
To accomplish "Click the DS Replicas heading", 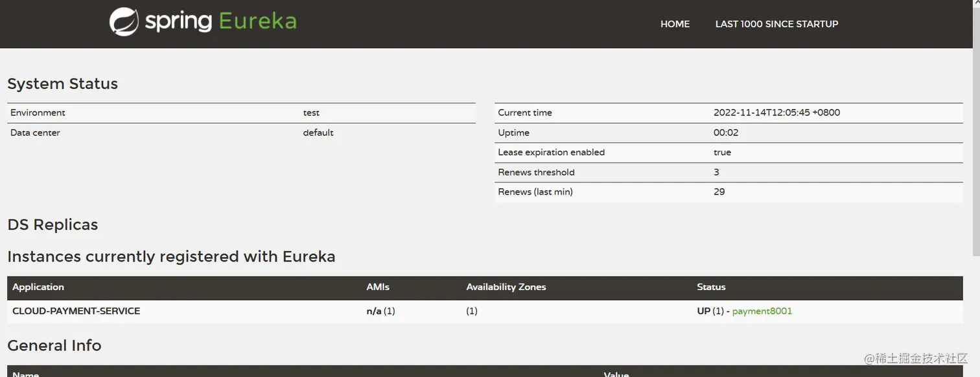I will pyautogui.click(x=52, y=225).
